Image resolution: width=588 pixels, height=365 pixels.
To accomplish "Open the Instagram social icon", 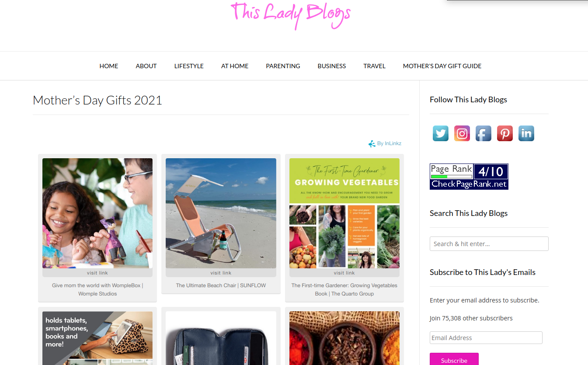I will [462, 133].
